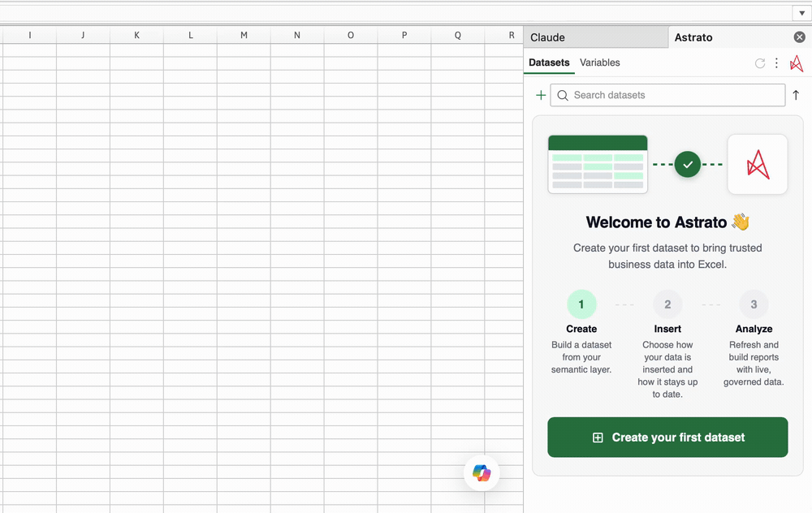The image size is (812, 513).
Task: Switch to the Variables tab
Action: coord(600,63)
